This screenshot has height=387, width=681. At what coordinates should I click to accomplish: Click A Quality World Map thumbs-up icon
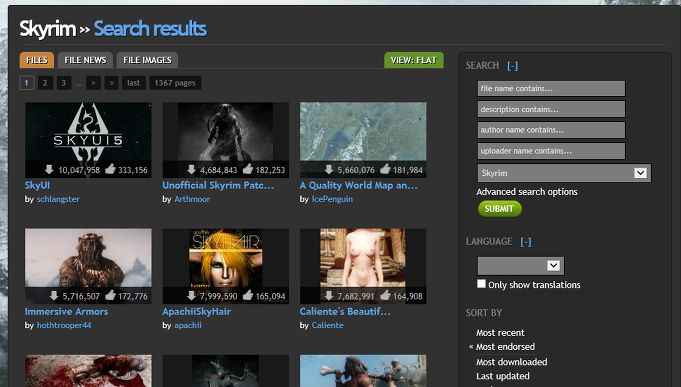click(386, 169)
